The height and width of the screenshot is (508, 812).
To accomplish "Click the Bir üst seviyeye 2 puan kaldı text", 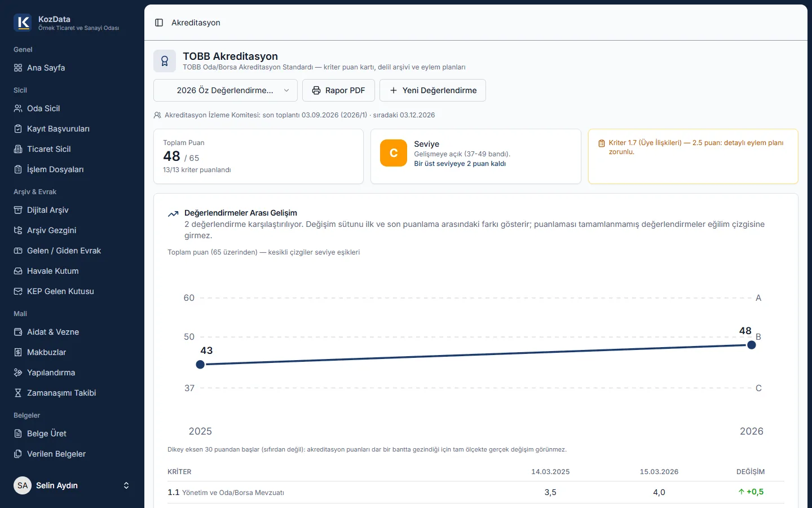I will coord(460,164).
